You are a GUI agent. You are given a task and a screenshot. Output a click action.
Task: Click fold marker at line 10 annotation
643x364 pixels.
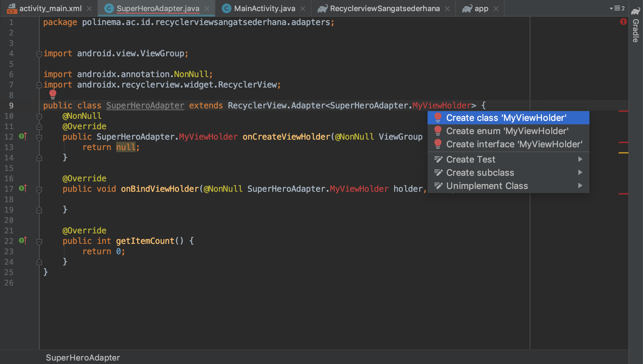point(39,117)
